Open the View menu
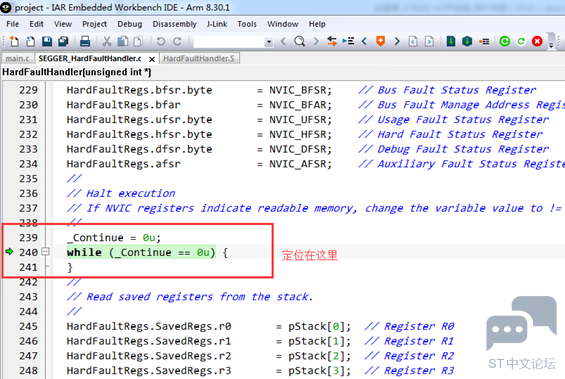This screenshot has width=565, height=379. pyautogui.click(x=63, y=24)
